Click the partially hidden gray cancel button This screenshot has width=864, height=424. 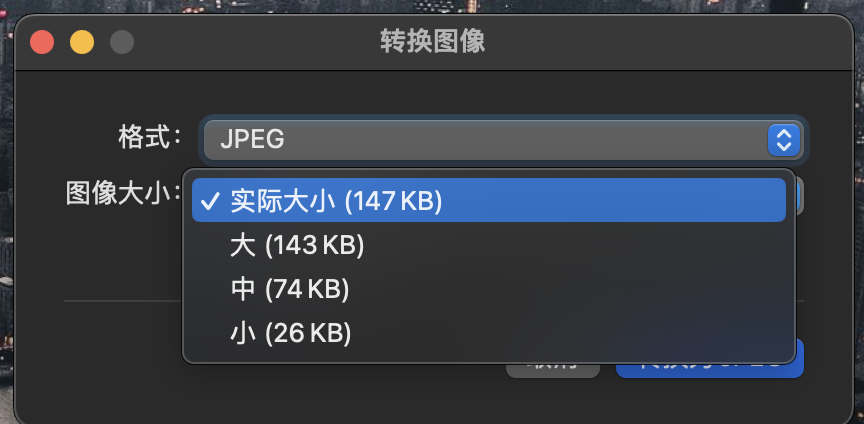[x=553, y=371]
